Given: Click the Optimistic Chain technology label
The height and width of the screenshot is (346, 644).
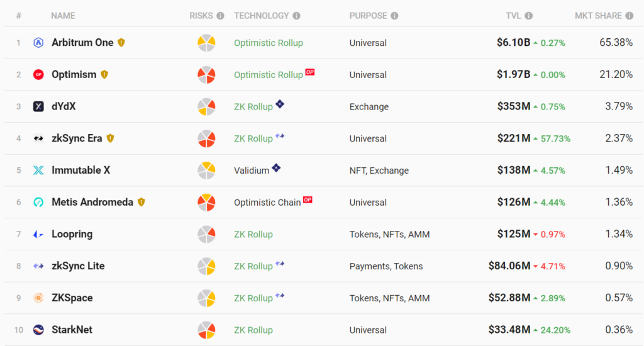Looking at the screenshot, I should (267, 203).
